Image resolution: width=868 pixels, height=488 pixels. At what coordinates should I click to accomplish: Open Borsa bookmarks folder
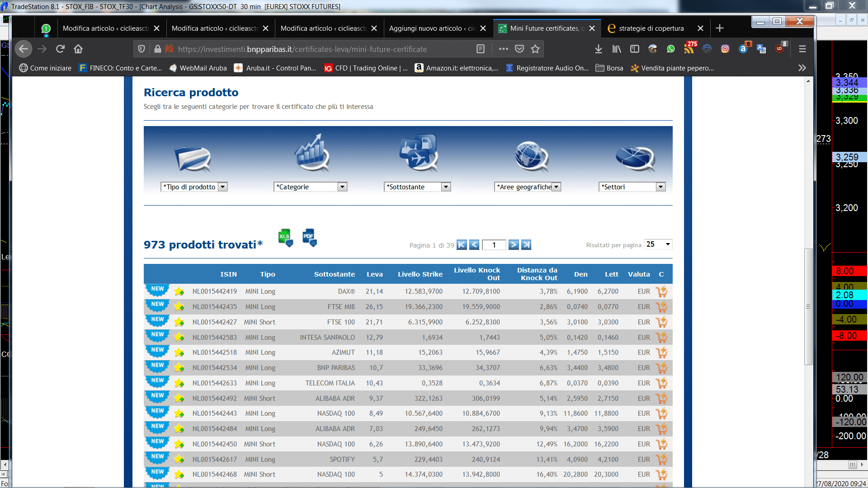(x=609, y=68)
